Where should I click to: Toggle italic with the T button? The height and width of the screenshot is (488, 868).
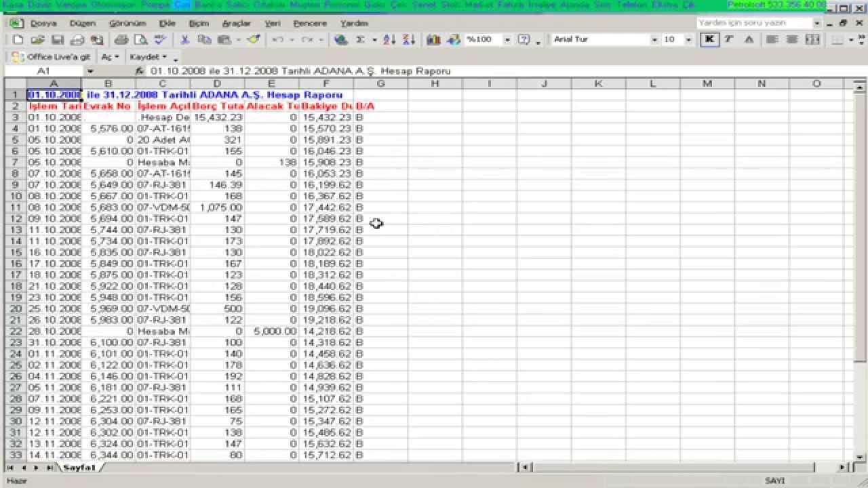click(x=729, y=39)
